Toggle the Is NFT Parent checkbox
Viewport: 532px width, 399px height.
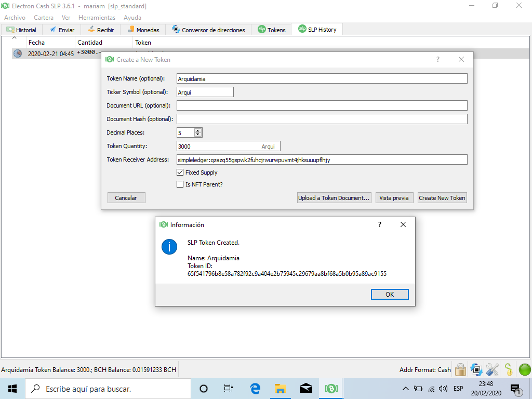(x=180, y=184)
